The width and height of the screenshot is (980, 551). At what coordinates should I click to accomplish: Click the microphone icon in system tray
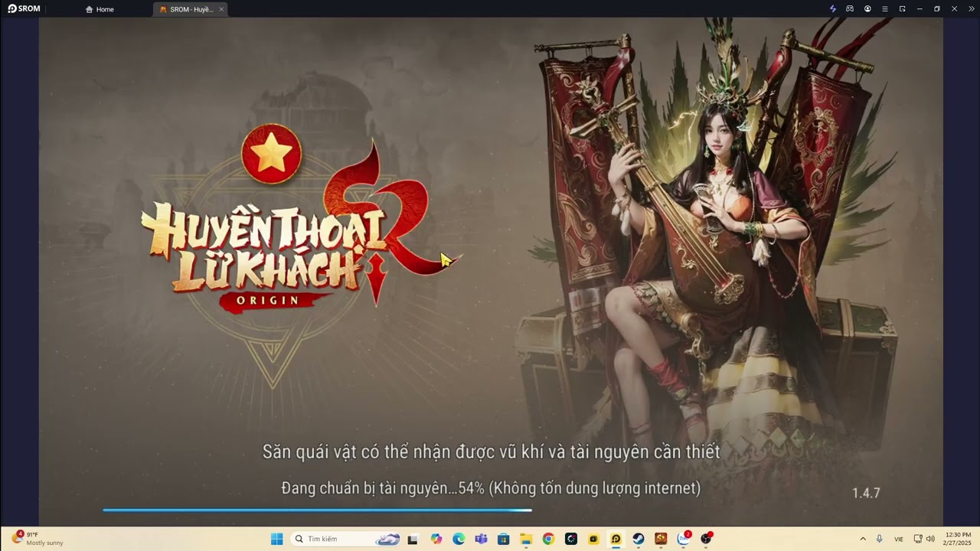click(880, 539)
